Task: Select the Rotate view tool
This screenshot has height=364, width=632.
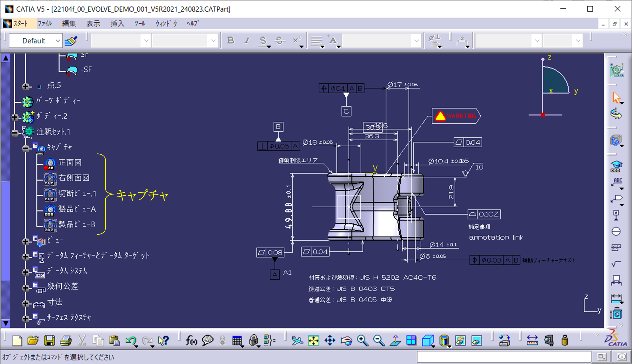Action: point(346,340)
